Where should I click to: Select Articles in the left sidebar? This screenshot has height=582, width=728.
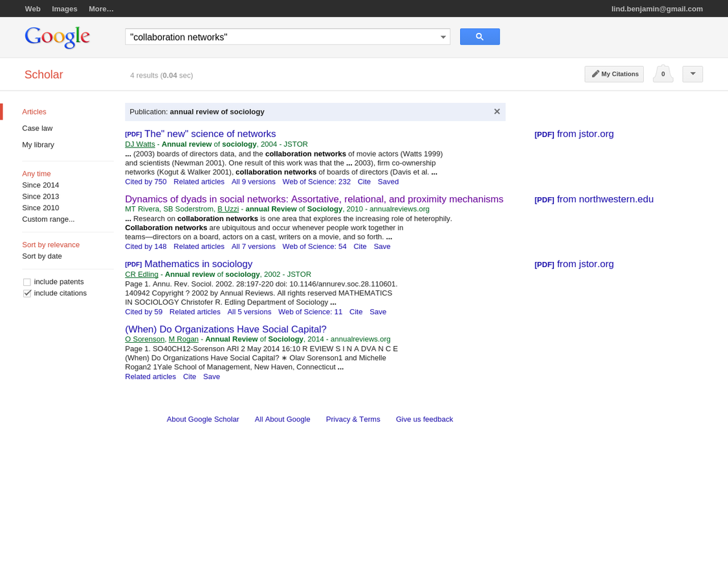click(34, 112)
